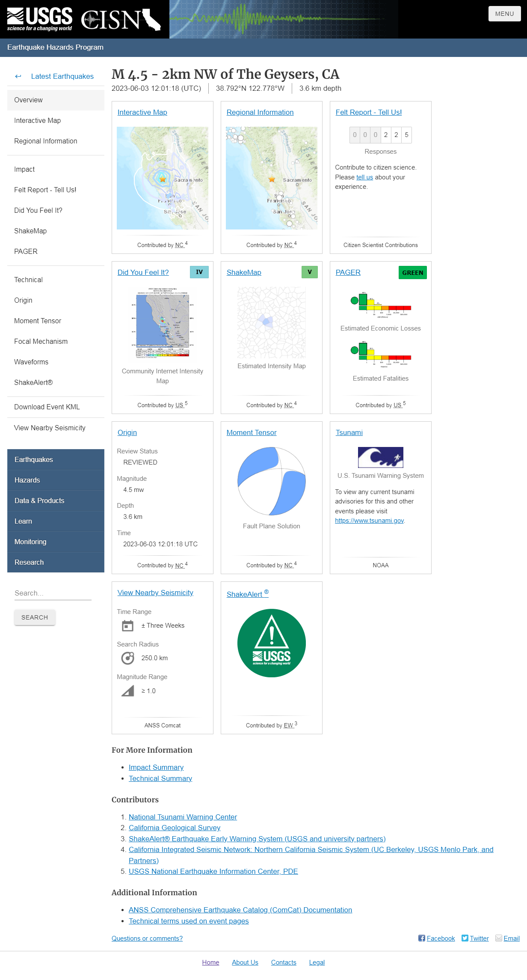Click the moment tensor beachball diagram
The width and height of the screenshot is (527, 980).
[x=271, y=481]
